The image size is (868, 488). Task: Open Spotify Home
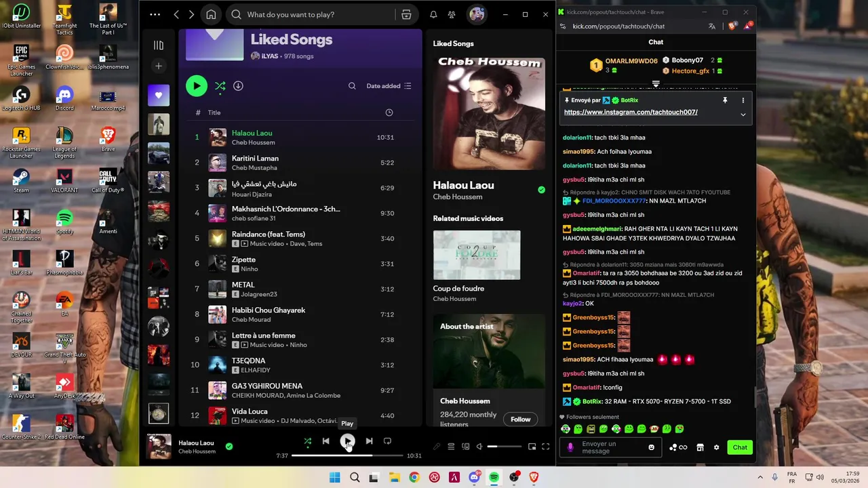click(211, 14)
